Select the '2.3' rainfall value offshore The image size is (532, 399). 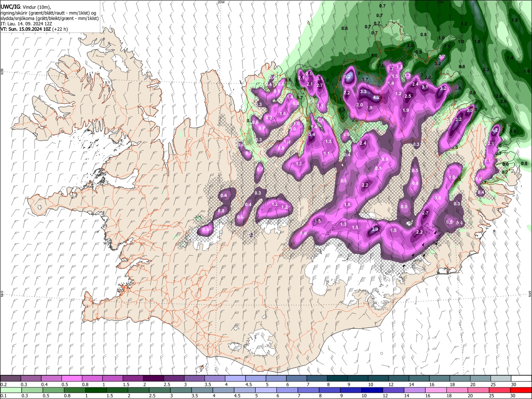pyautogui.click(x=486, y=69)
